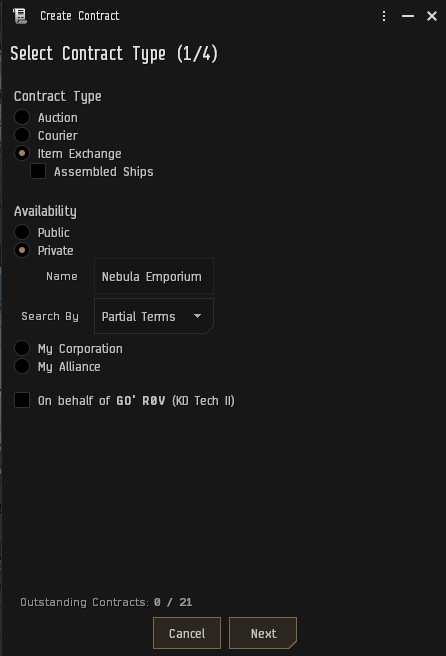Select the Auction contract type
Screen dimensions: 446x656
[x=22, y=117]
